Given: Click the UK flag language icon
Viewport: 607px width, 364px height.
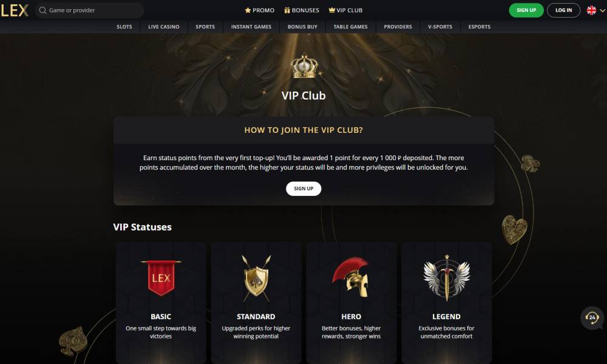Looking at the screenshot, I should tap(591, 10).
